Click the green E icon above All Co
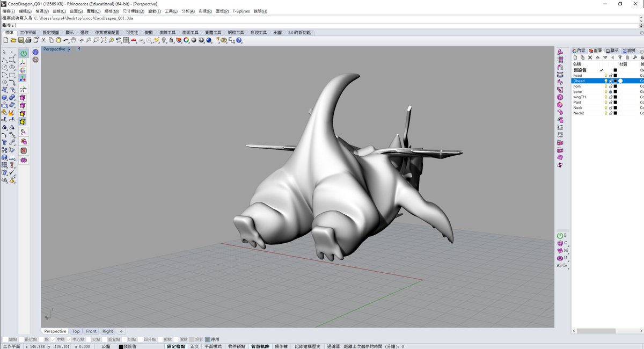 (x=561, y=235)
